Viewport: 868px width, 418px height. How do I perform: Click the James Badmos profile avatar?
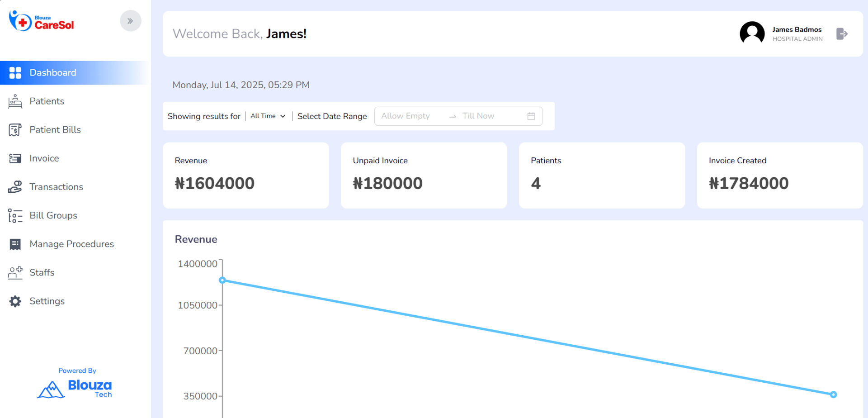pos(752,33)
